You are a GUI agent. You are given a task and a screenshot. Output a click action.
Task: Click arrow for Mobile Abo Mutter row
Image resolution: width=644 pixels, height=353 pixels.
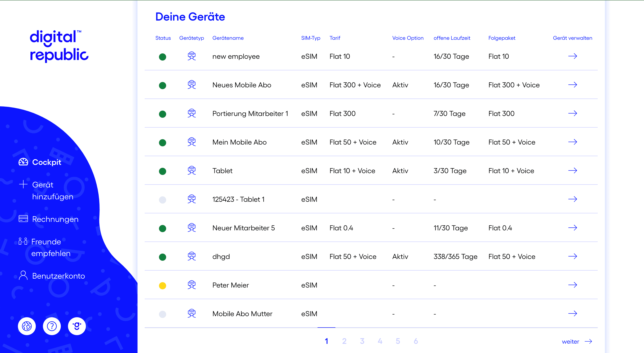(x=572, y=313)
